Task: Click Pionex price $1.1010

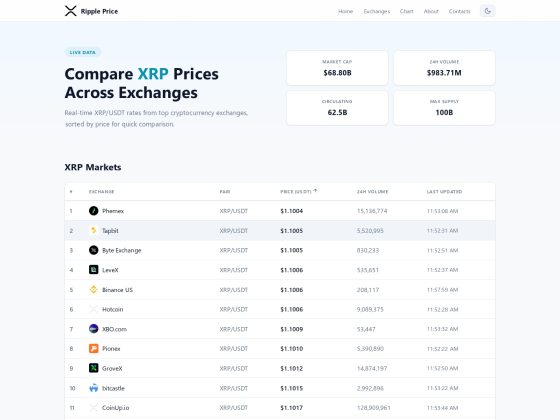Action: 291,349
